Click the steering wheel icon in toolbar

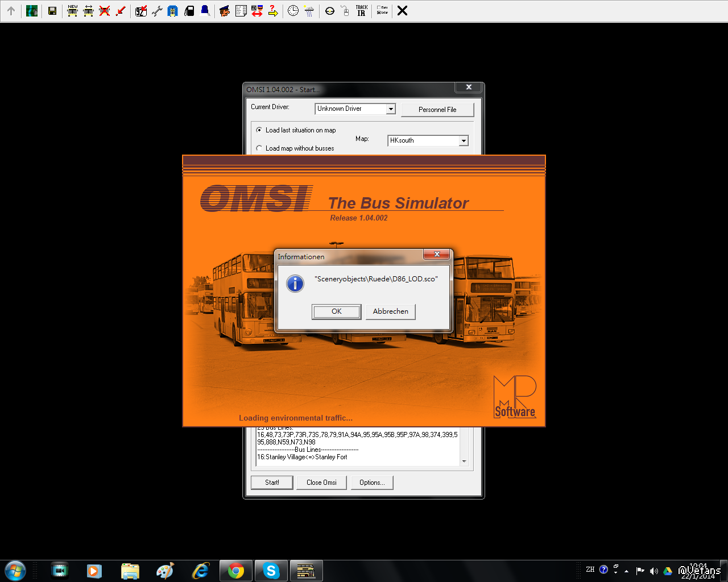point(330,11)
